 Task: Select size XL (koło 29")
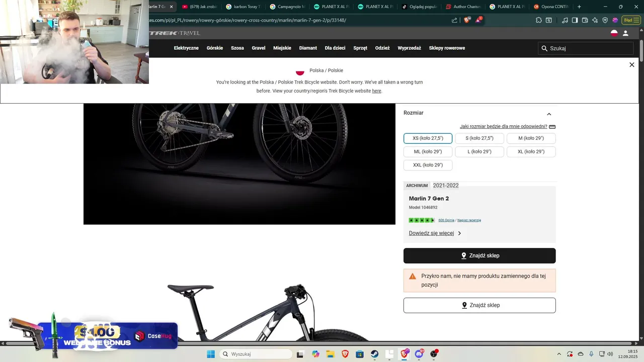(531, 152)
